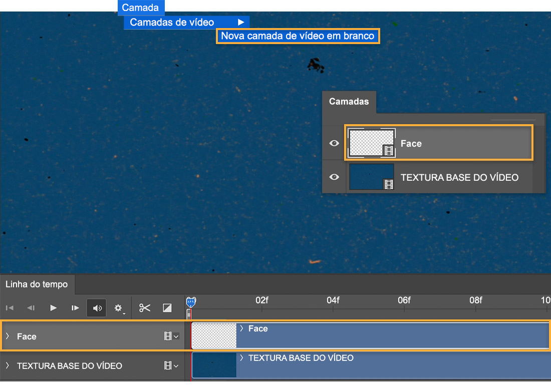Select the Face clip thumbnail in timeline
Viewport: 551px width, 392px height.
tap(214, 336)
